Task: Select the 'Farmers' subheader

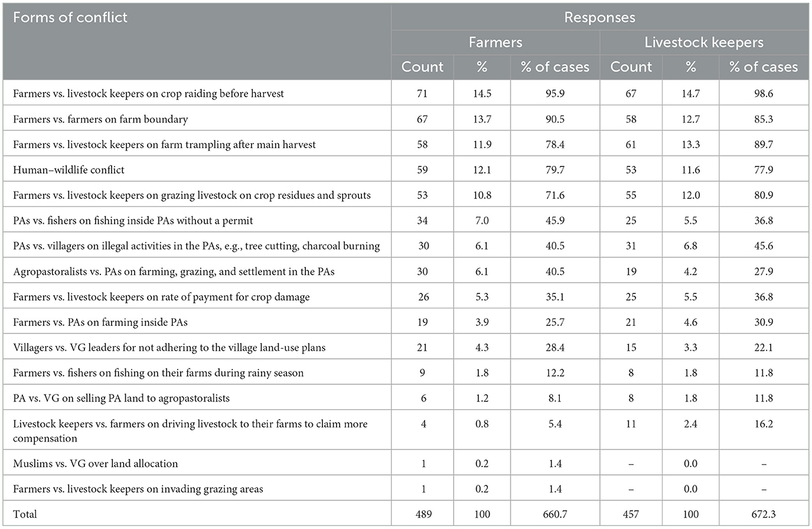Action: 495,43
